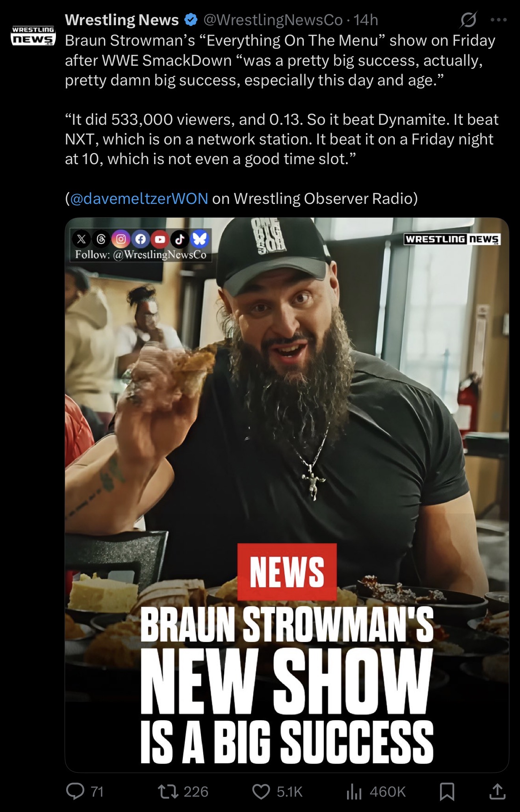Tap the 226 repost count
The width and height of the screenshot is (520, 812).
pos(196,792)
